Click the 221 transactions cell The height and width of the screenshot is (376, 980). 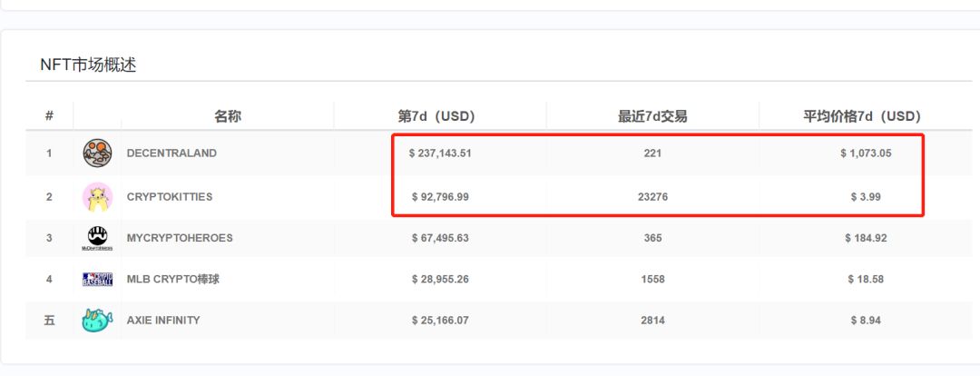[x=652, y=153]
